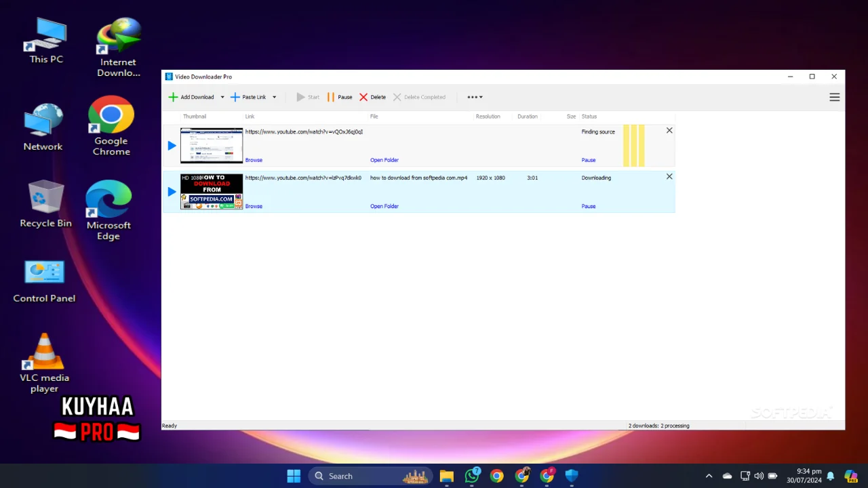Click Browse link in the Downloading row

coord(254,206)
